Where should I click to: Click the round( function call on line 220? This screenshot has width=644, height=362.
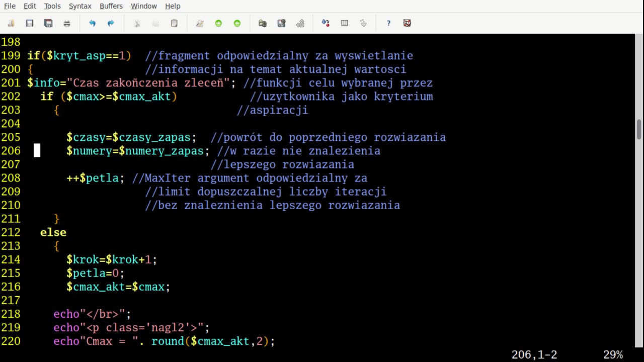point(171,341)
